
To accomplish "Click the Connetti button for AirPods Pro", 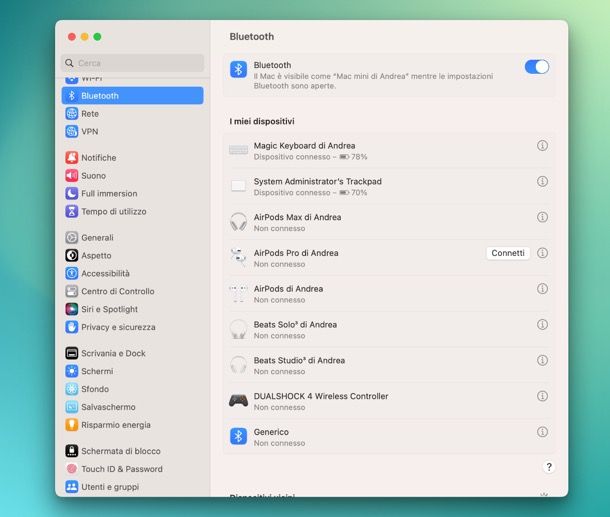I will click(508, 253).
